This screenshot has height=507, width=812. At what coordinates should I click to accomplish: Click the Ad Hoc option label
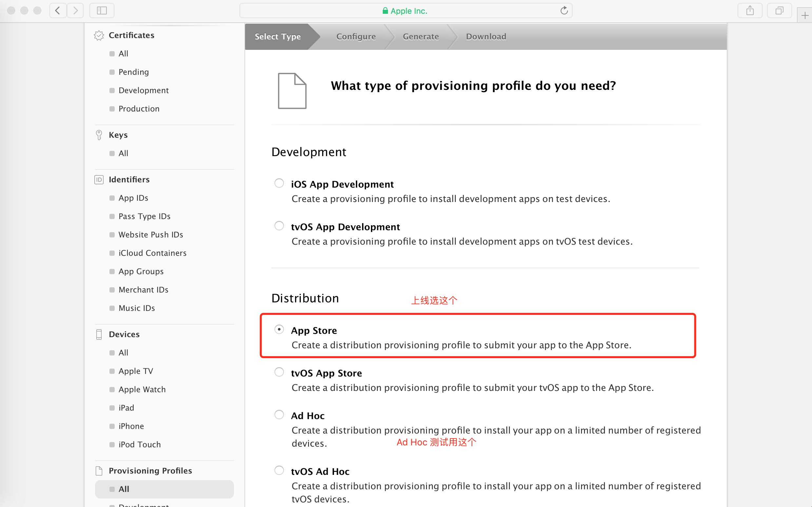coord(308,416)
